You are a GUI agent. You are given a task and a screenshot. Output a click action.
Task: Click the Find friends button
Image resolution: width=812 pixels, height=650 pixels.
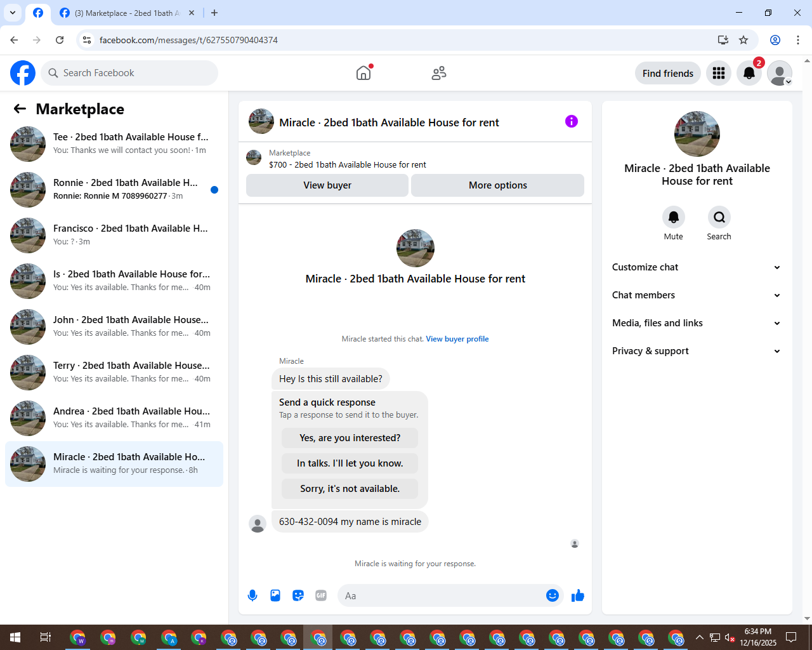click(x=668, y=73)
